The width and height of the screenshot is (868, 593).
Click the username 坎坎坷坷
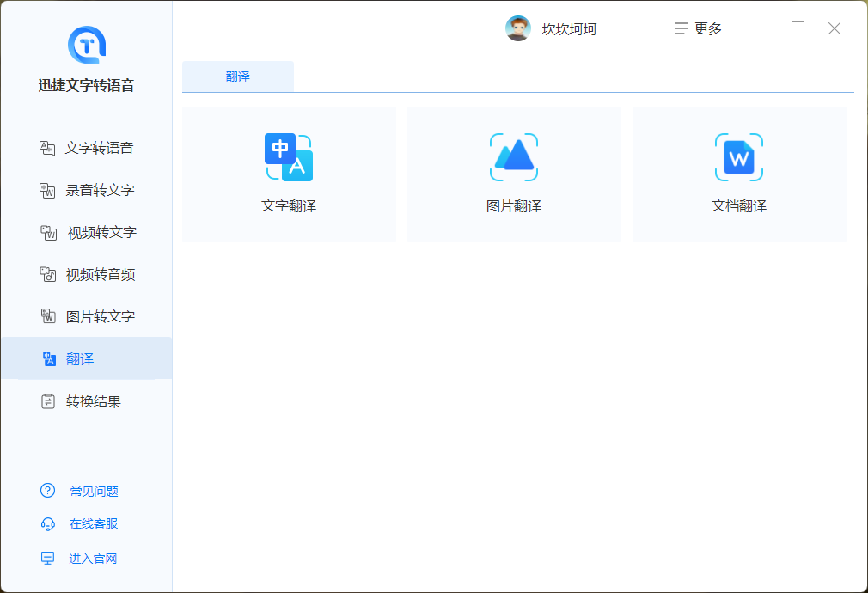point(569,29)
